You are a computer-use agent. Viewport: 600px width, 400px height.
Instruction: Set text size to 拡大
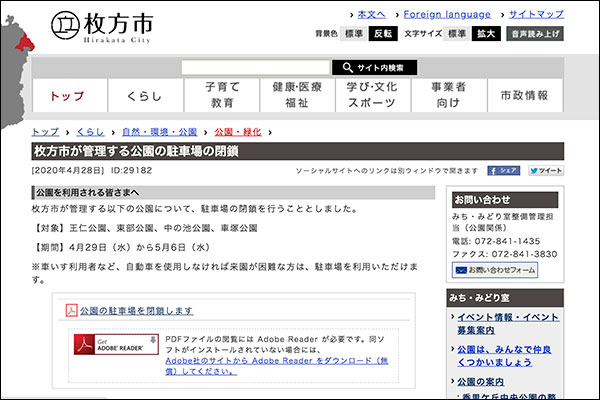[x=487, y=33]
